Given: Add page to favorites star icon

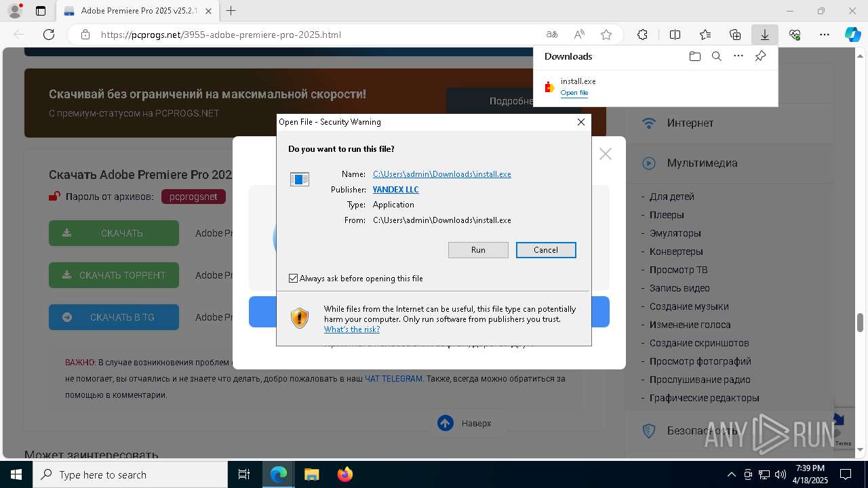Looking at the screenshot, I should [606, 35].
